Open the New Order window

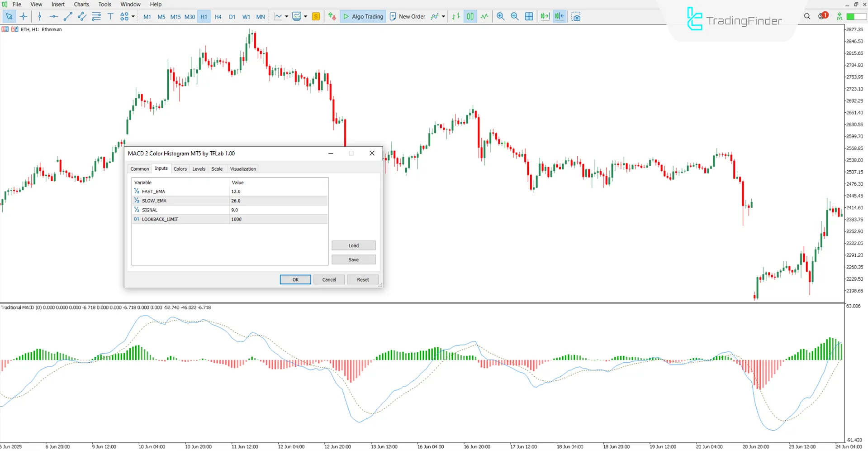point(408,16)
